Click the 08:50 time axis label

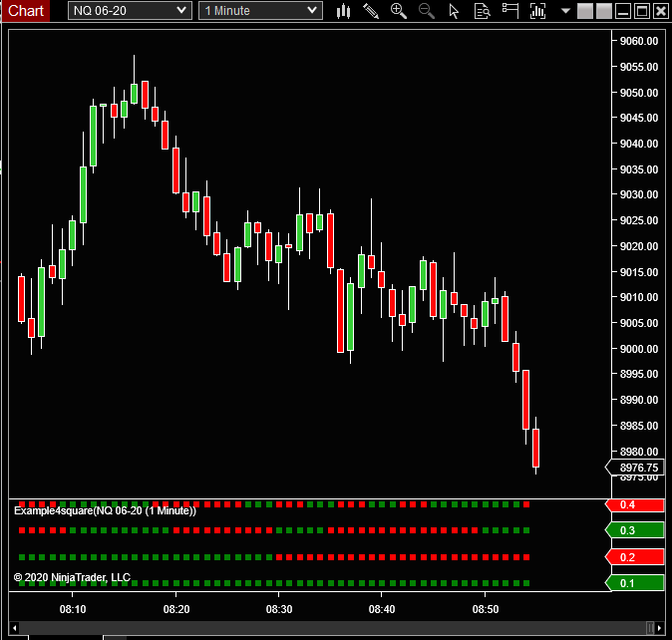pyautogui.click(x=486, y=609)
